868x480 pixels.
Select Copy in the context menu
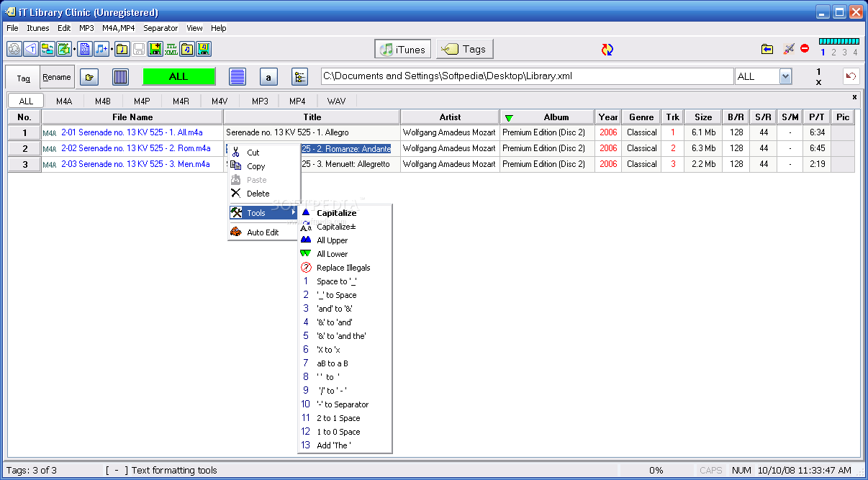pyautogui.click(x=263, y=166)
